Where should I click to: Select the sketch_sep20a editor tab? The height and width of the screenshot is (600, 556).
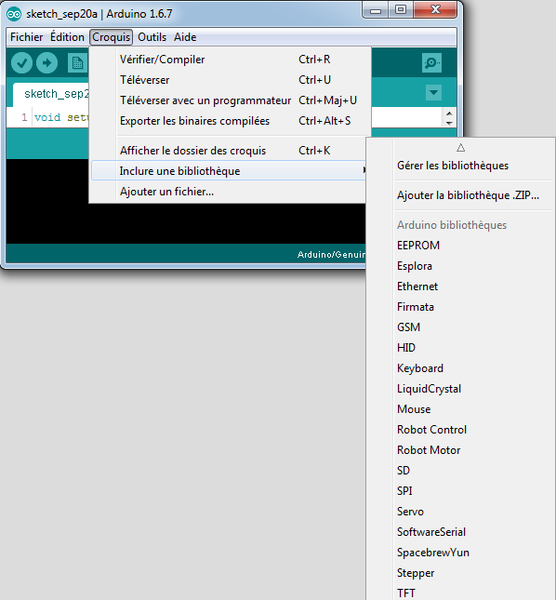[51, 94]
